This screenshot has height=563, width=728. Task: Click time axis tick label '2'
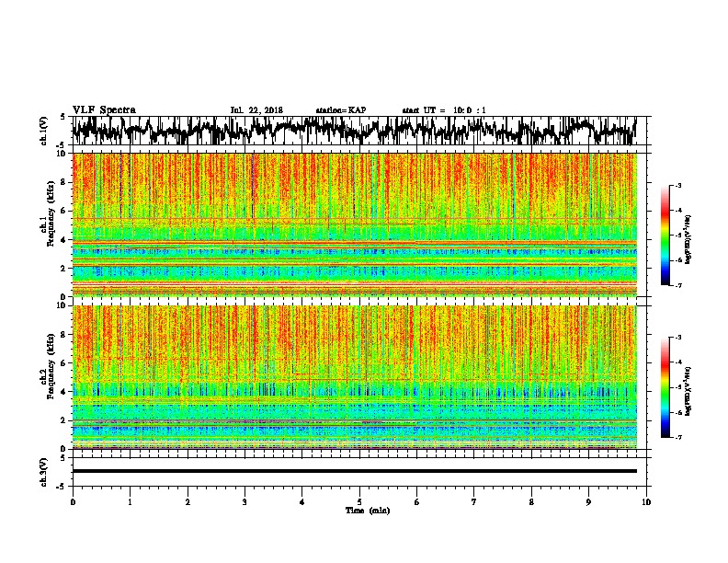tap(188, 502)
